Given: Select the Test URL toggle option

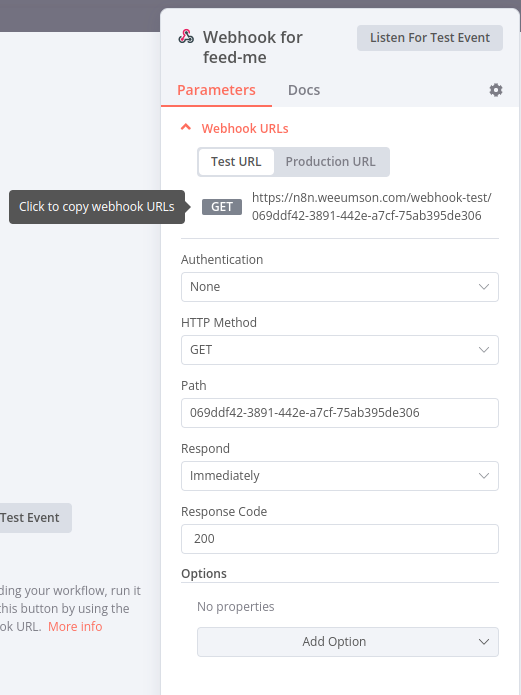Looking at the screenshot, I should click(x=236, y=162).
